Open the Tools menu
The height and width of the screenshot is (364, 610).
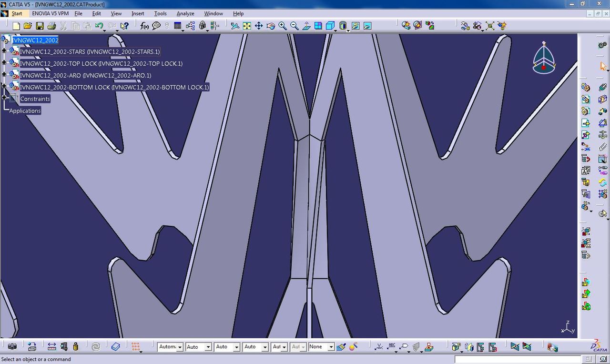click(160, 13)
